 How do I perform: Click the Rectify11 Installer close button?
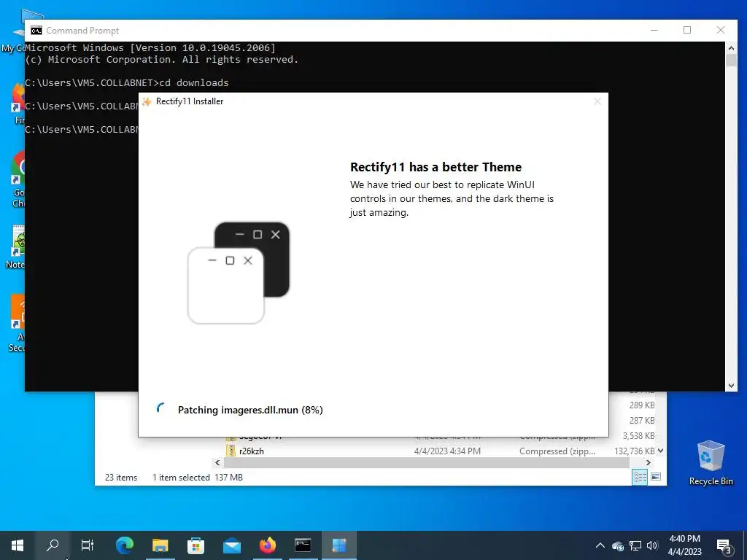pyautogui.click(x=597, y=101)
